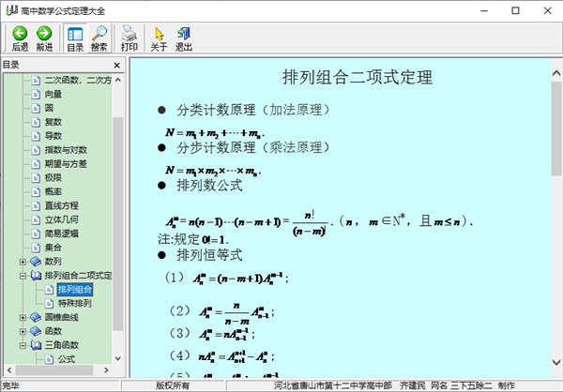Viewport: 563px width, 392px height.
Task: Open the 关于 about dialog
Action: click(159, 38)
